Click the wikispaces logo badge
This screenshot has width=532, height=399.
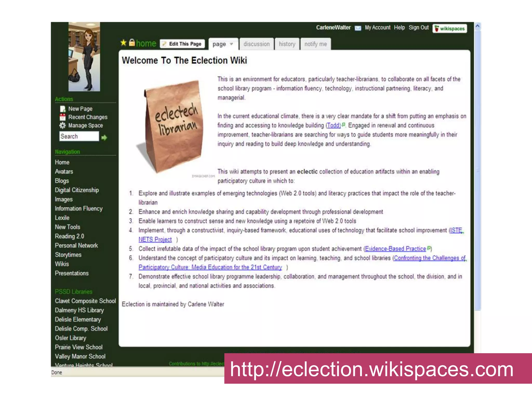click(450, 29)
